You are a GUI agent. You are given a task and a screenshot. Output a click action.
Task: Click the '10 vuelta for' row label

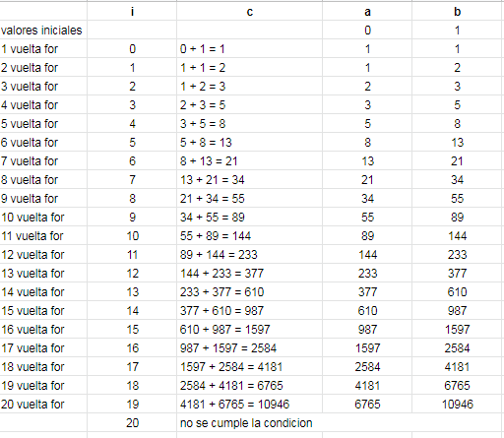(x=43, y=217)
